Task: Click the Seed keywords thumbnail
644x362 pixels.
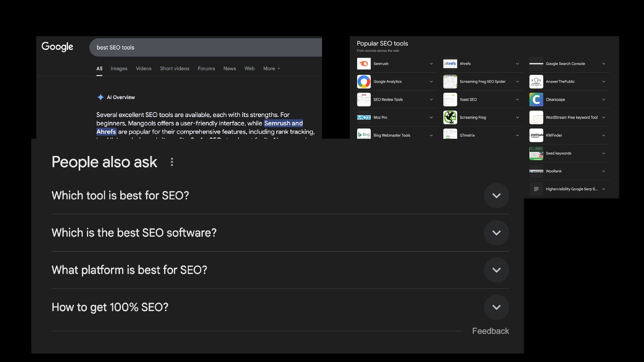Action: [x=536, y=153]
